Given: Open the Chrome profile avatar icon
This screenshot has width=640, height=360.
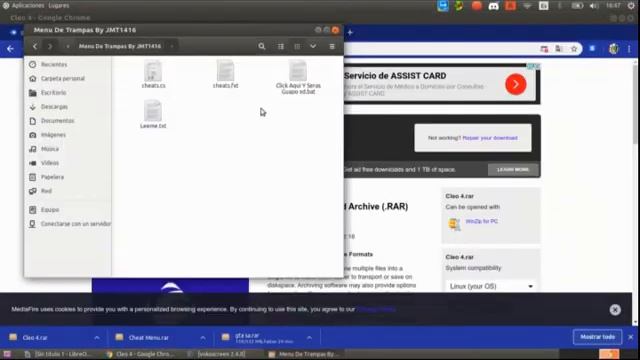Looking at the screenshot, I should click(x=613, y=49).
